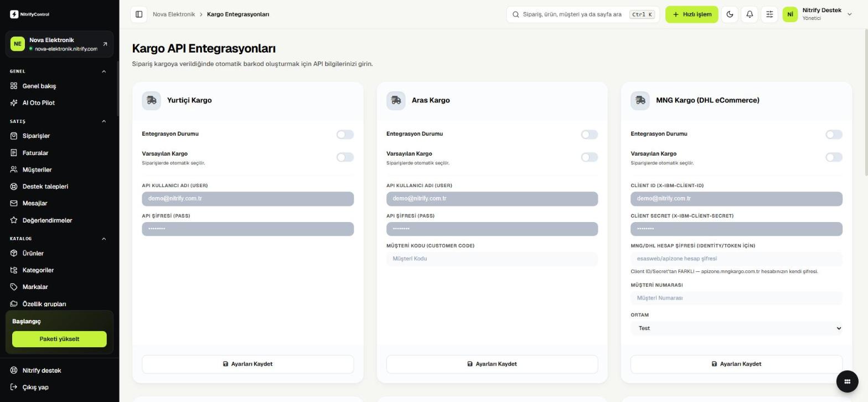Image resolution: width=868 pixels, height=402 pixels.
Task: Click Nova Elektronik breadcrumb link
Action: coord(174,14)
